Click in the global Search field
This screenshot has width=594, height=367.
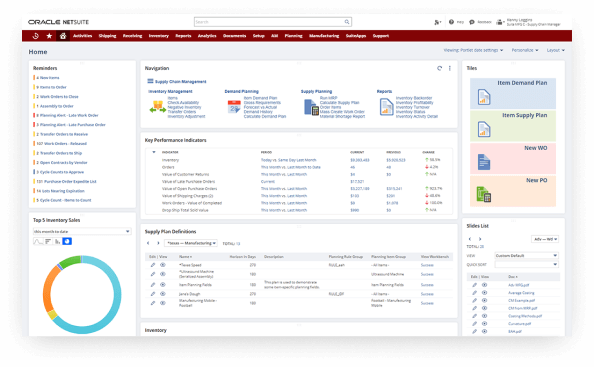pyautogui.click(x=269, y=22)
